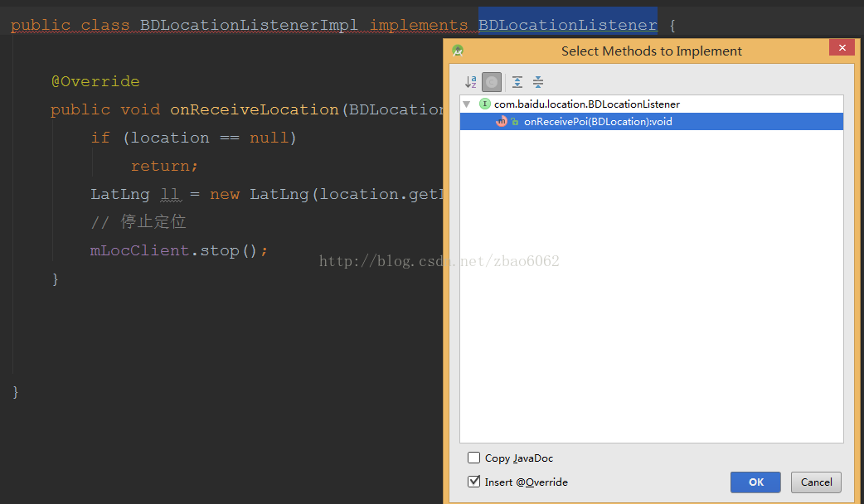Image resolution: width=864 pixels, height=504 pixels.
Task: Click the BDLocationListenerImpl class name
Action: point(249,25)
